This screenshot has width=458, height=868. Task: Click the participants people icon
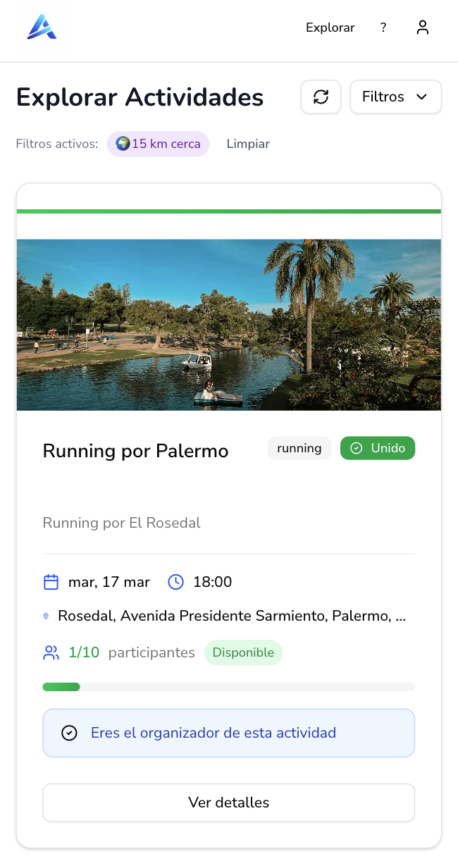point(51,652)
